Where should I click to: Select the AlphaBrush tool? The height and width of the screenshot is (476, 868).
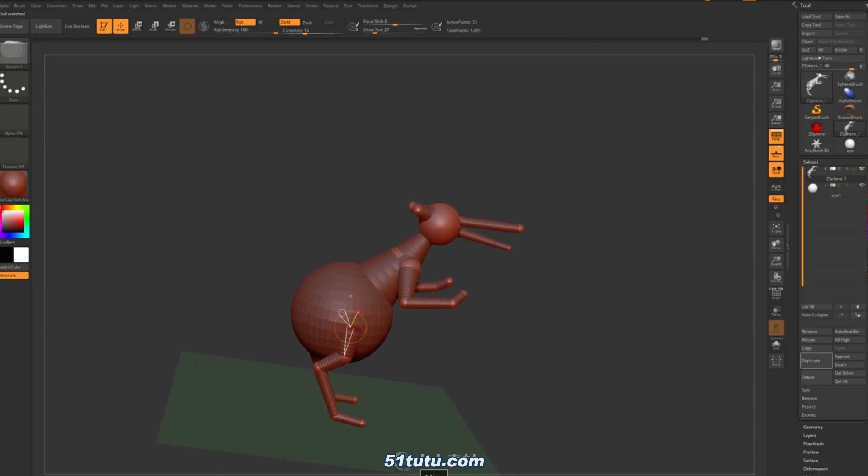(849, 95)
